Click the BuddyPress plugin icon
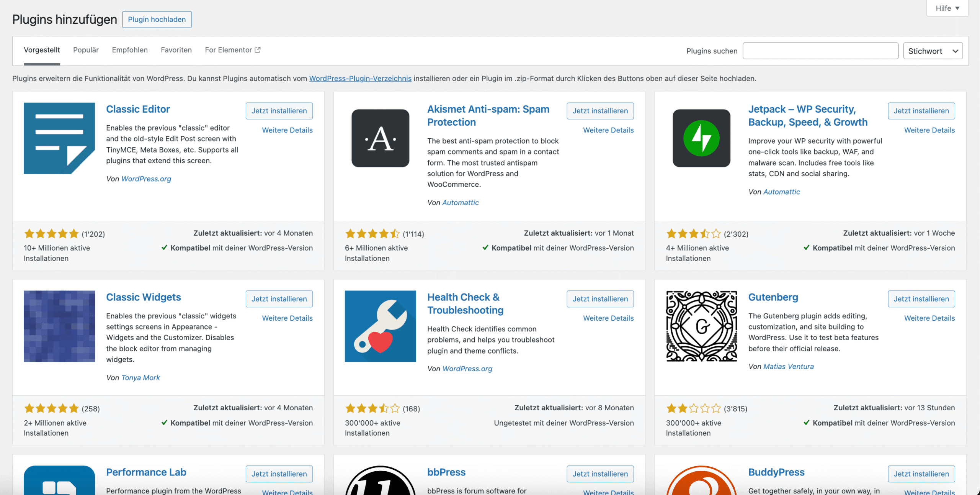This screenshot has height=495, width=980. point(701,480)
